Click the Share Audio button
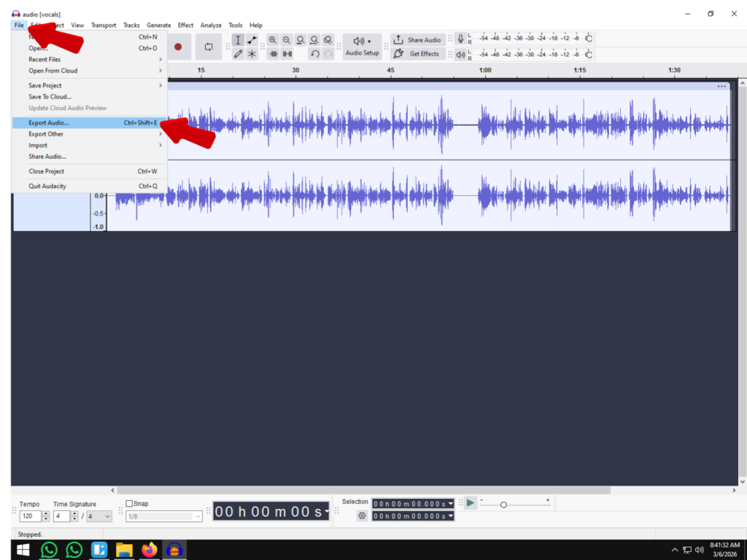This screenshot has height=560, width=747. tap(418, 40)
